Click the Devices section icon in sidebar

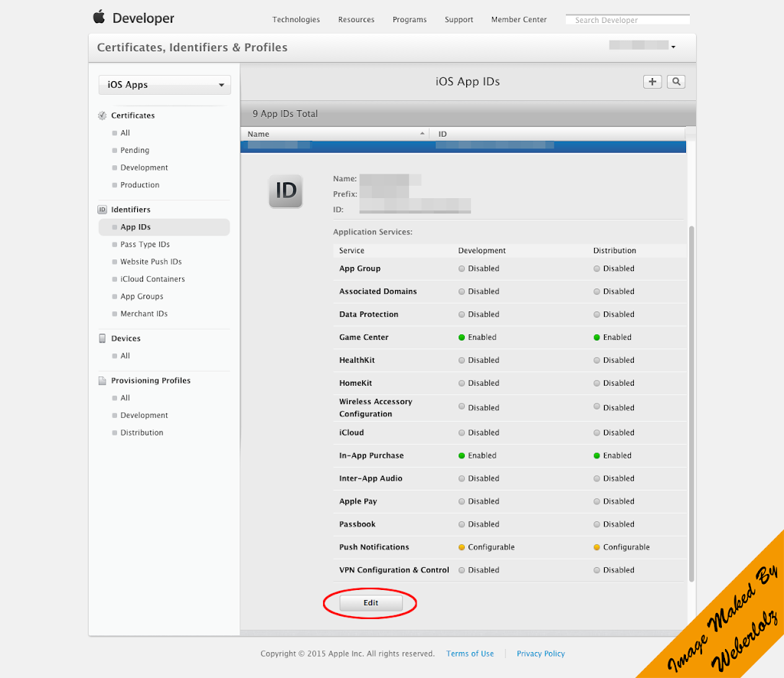(102, 337)
